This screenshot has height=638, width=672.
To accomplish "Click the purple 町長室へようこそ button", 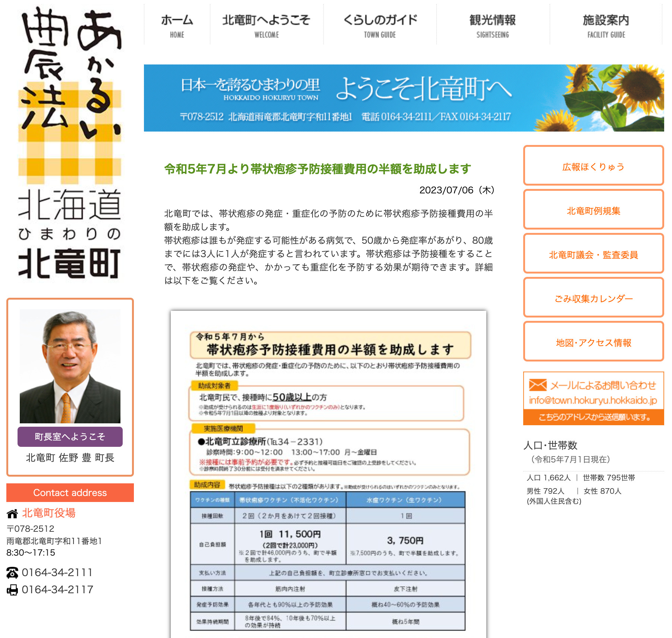I will pos(70,436).
